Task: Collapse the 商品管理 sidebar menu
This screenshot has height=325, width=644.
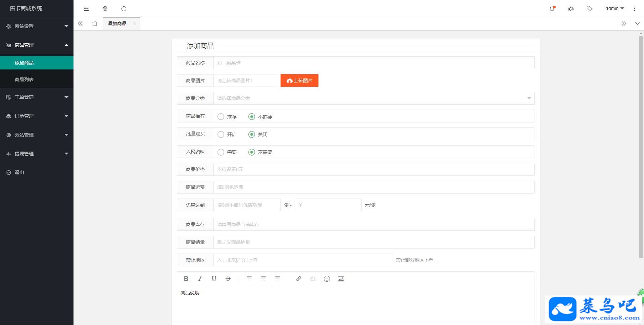Action: coord(37,45)
